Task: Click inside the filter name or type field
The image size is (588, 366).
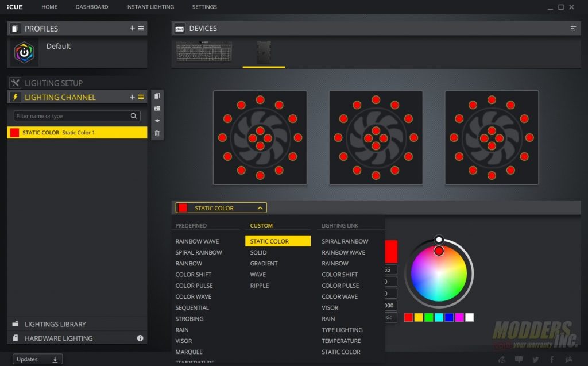Action: 77,116
